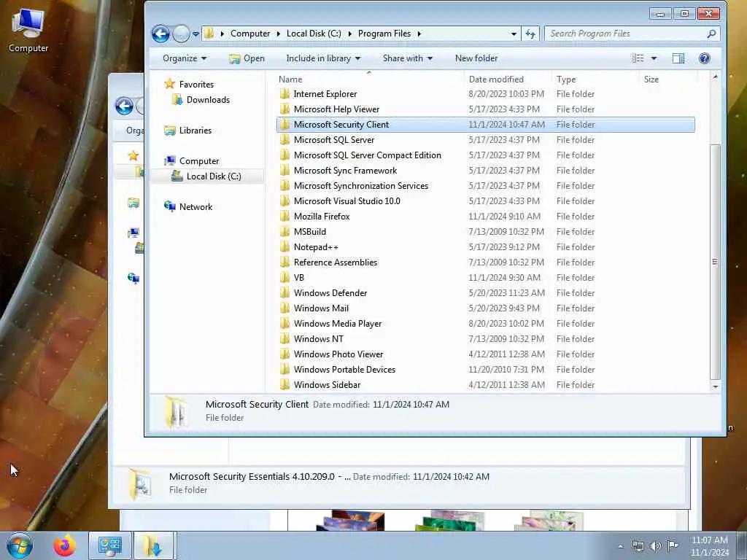
Task: Expand the arrow after Computer breadcrumb
Action: click(x=279, y=34)
